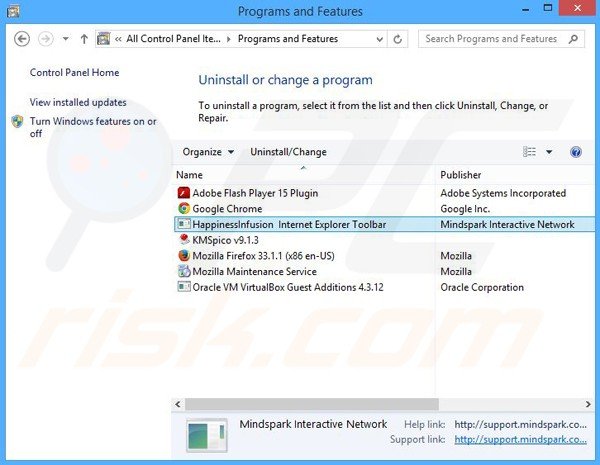600x465 pixels.
Task: Click the Forward navigation arrow
Action: coord(46,39)
